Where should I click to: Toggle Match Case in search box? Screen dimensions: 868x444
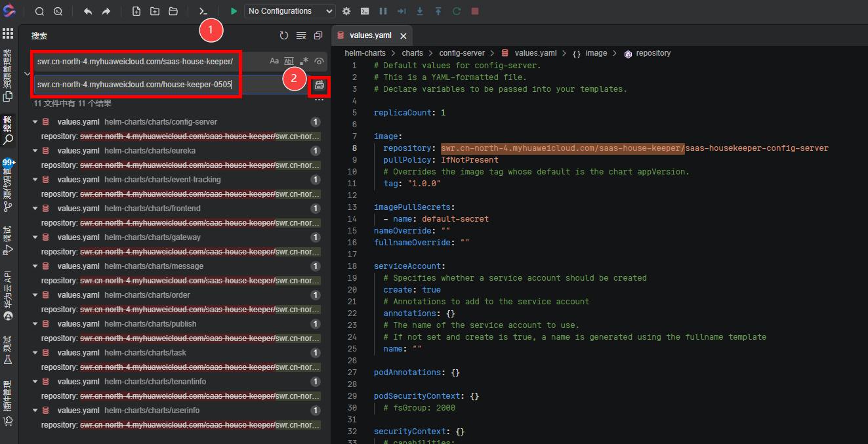[274, 61]
